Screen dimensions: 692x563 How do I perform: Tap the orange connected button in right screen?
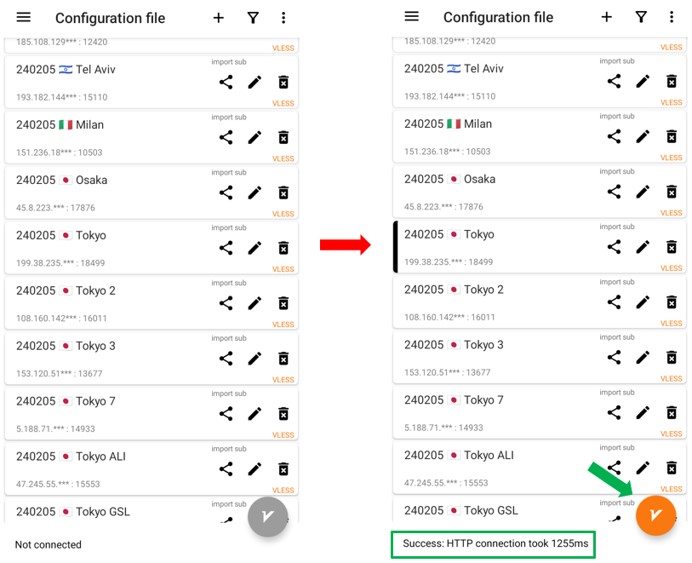(656, 516)
